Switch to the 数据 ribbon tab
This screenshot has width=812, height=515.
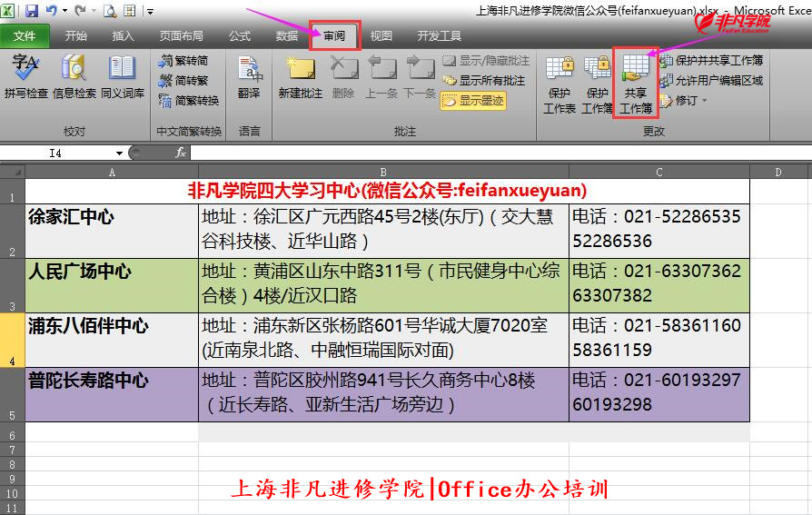[x=287, y=35]
